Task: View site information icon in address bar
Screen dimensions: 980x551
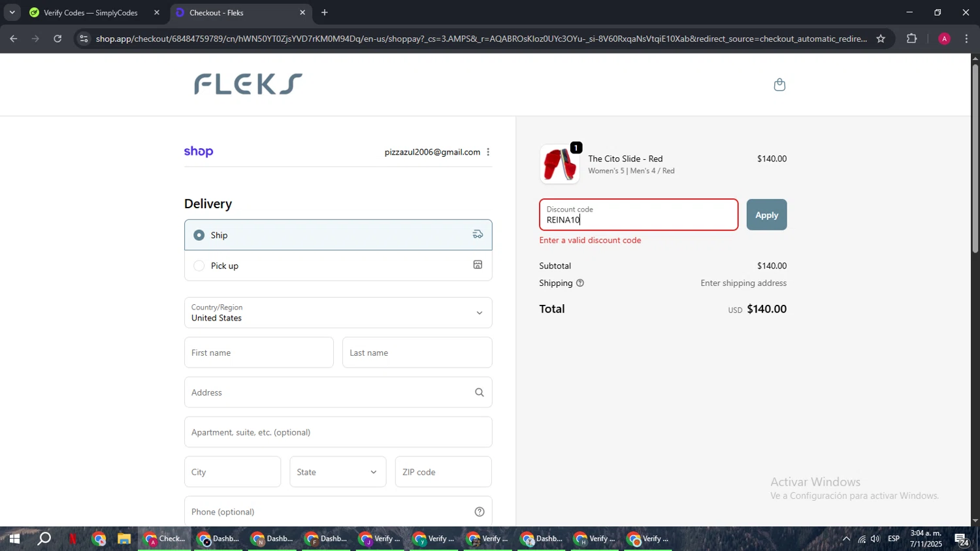Action: click(83, 39)
